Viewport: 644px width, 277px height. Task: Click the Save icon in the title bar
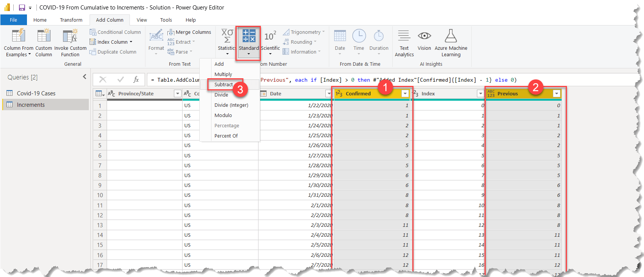pos(22,8)
